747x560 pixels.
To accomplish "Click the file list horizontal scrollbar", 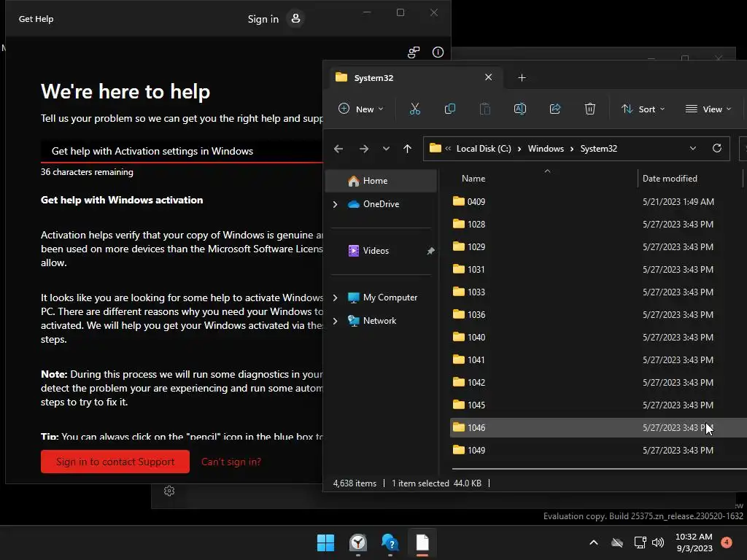I will coord(600,469).
